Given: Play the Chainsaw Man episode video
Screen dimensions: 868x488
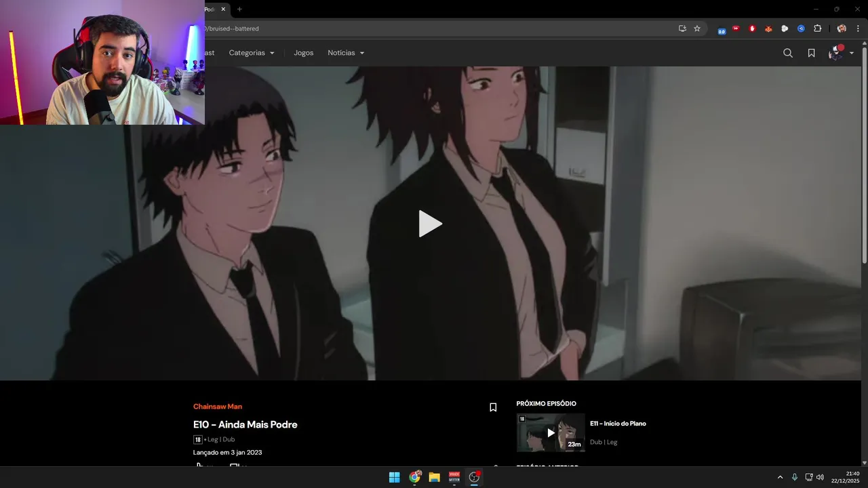Looking at the screenshot, I should tap(430, 224).
